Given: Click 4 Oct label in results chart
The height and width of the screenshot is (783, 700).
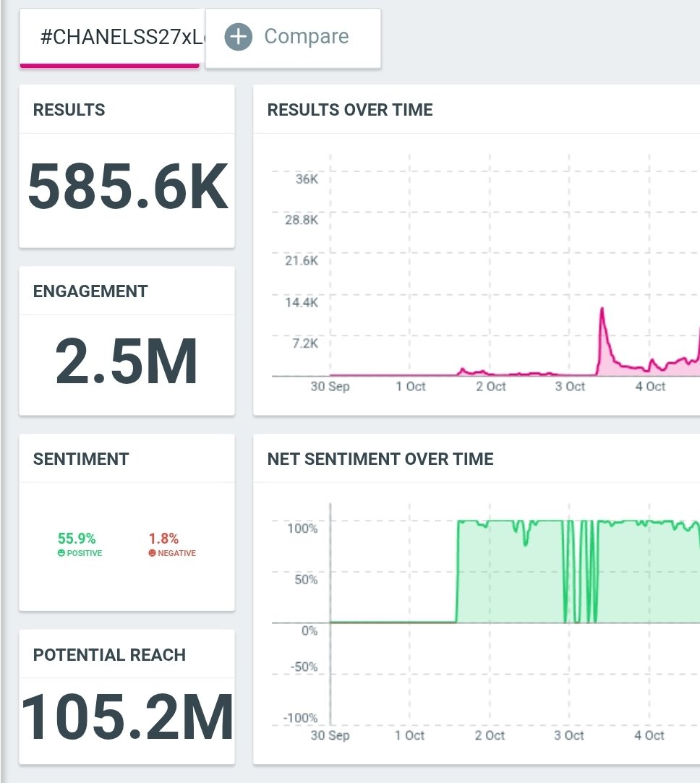Looking at the screenshot, I should click(x=650, y=387).
